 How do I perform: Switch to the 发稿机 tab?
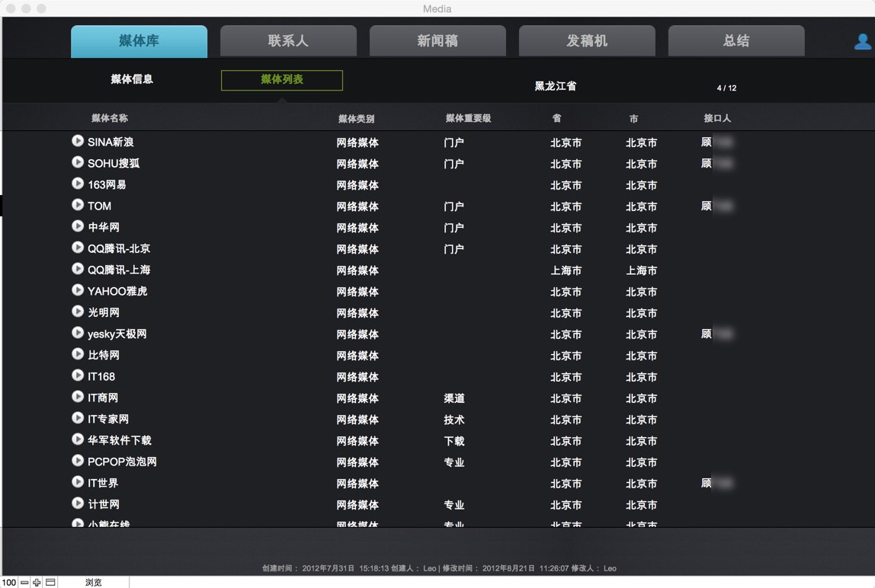587,40
